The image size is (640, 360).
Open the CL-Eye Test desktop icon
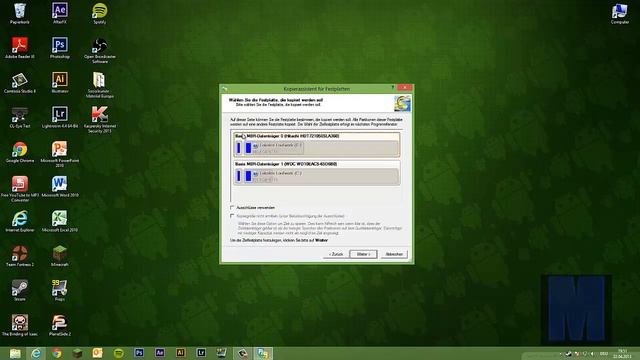pos(20,118)
